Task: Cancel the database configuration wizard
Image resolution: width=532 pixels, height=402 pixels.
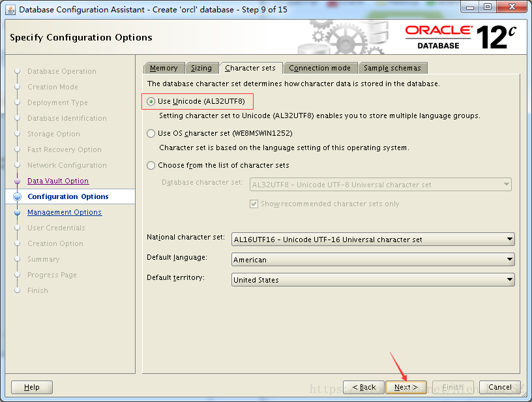Action: [500, 387]
